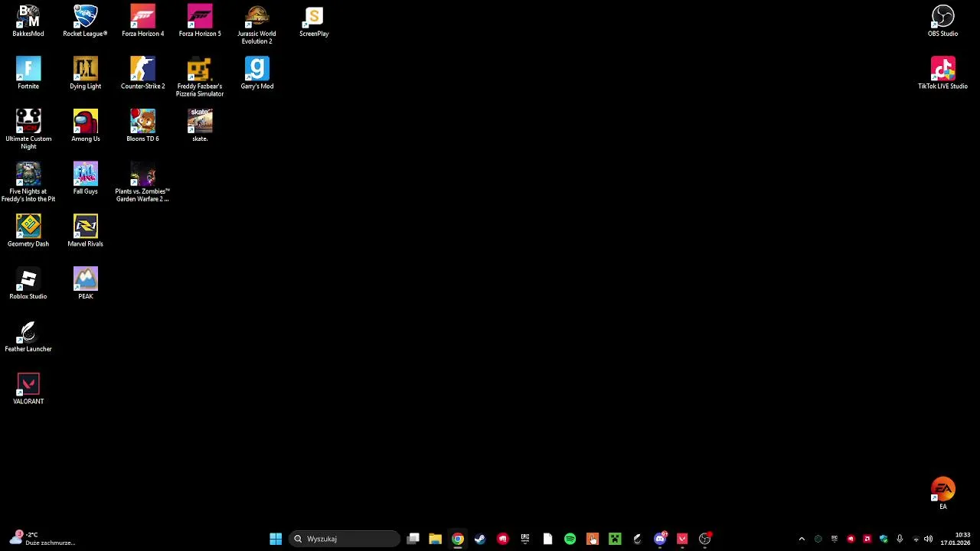The height and width of the screenshot is (551, 980).
Task: Select the Ultimate Custom Night icon
Action: (x=28, y=129)
